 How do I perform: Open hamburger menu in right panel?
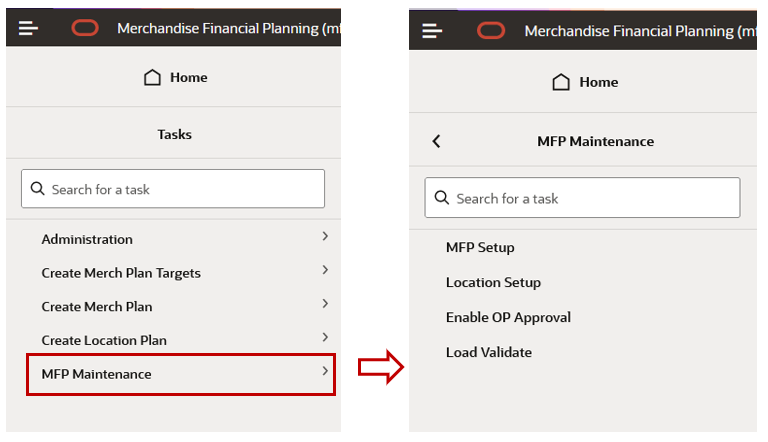pyautogui.click(x=432, y=30)
